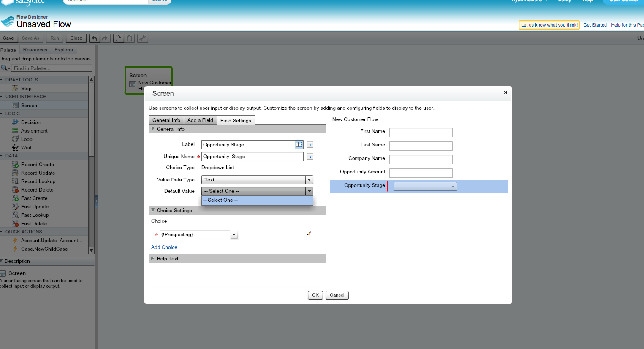This screenshot has height=349, width=644.
Task: Click the merge field icon in Label box
Action: click(x=299, y=145)
